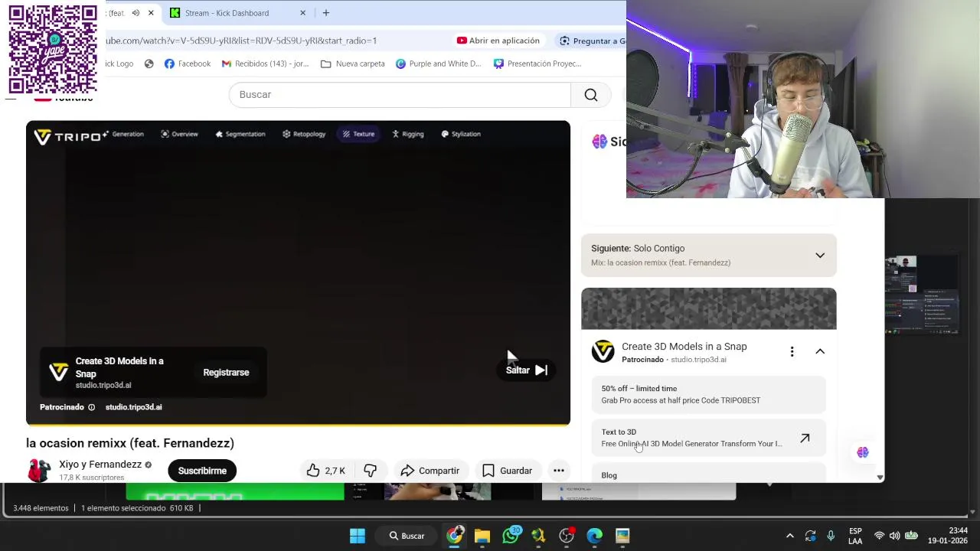Open the Retopology tab in the Tripo ad

(x=304, y=134)
